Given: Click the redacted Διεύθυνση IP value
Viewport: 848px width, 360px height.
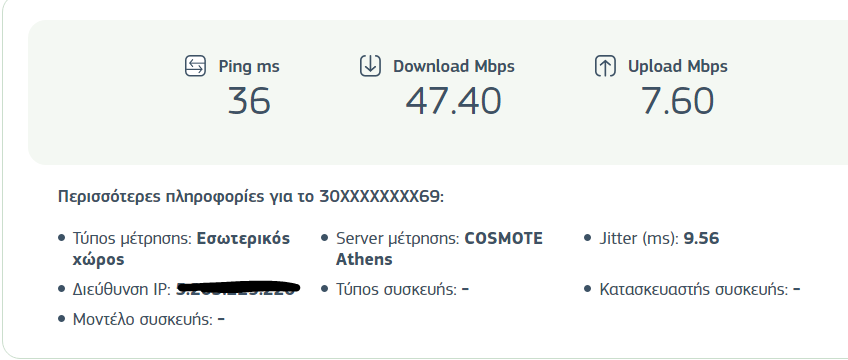Looking at the screenshot, I should point(238,289).
